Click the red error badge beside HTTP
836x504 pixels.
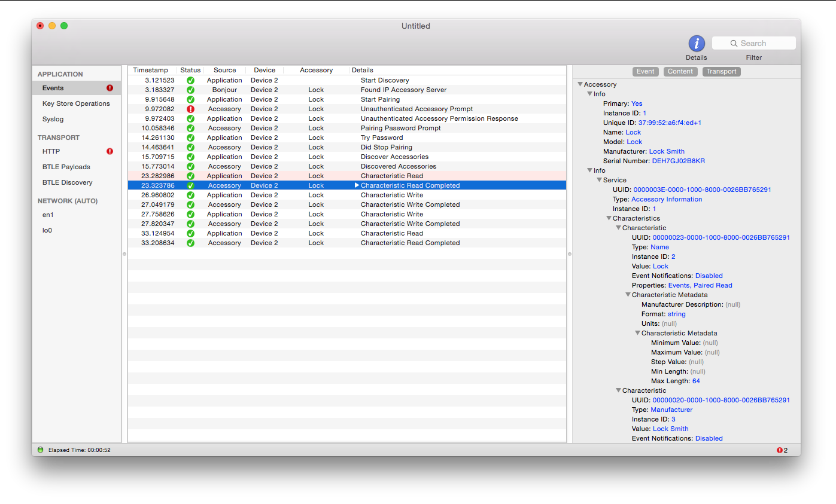click(x=110, y=151)
